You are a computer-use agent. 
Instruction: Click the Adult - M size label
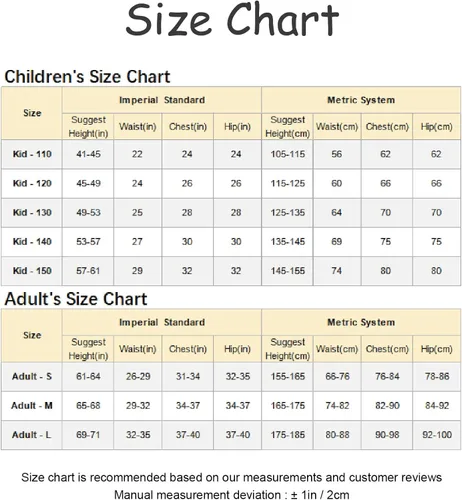pos(32,406)
